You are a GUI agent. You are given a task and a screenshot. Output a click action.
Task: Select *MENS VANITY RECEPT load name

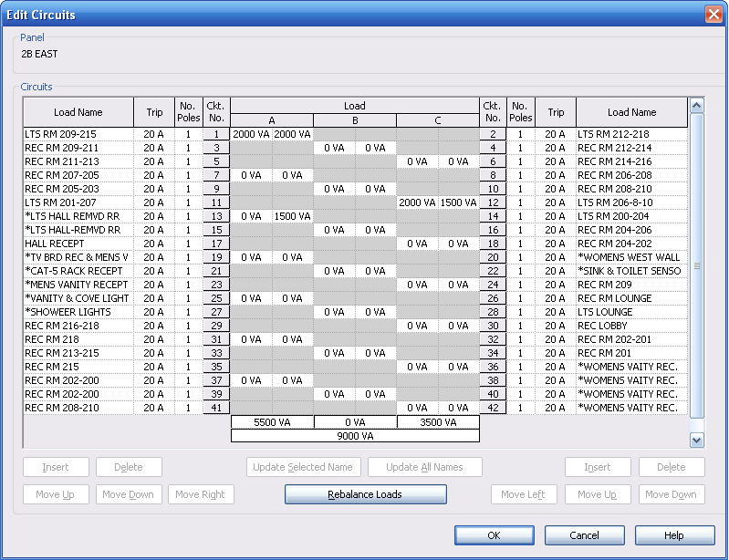(78, 285)
